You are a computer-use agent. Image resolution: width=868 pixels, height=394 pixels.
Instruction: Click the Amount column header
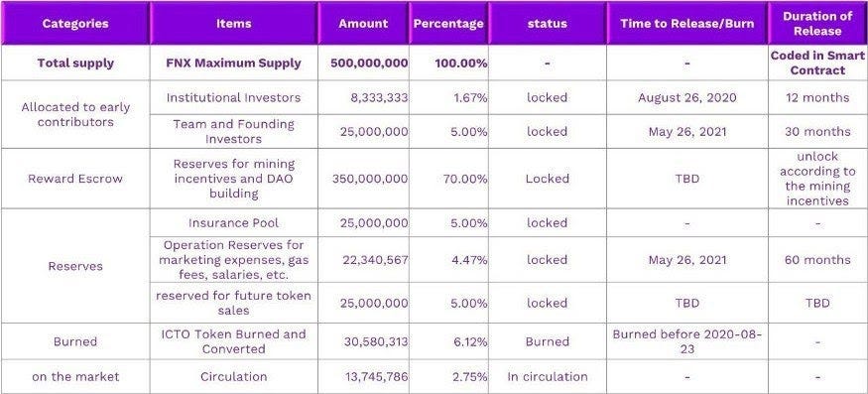coord(363,23)
